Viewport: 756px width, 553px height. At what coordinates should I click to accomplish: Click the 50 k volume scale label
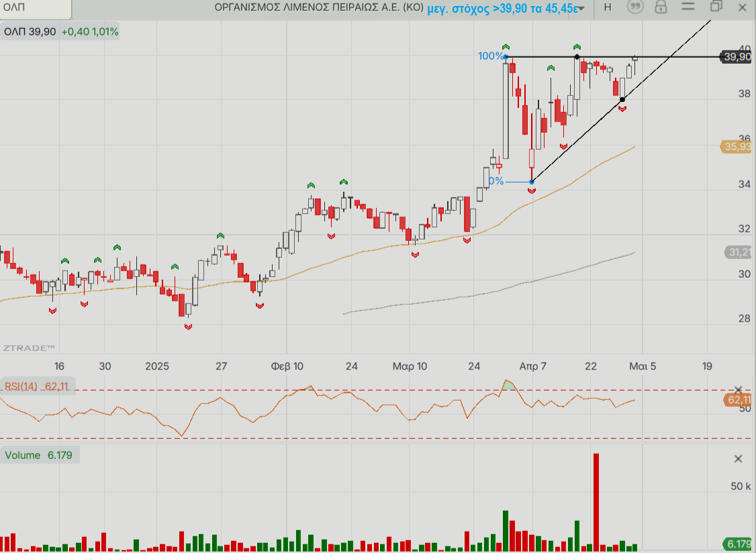tap(741, 486)
